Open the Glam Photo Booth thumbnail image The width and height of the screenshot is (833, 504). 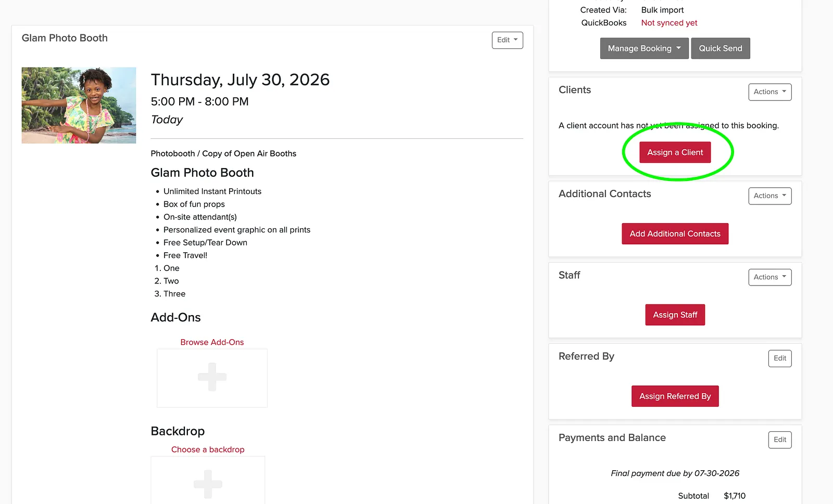[x=79, y=105]
